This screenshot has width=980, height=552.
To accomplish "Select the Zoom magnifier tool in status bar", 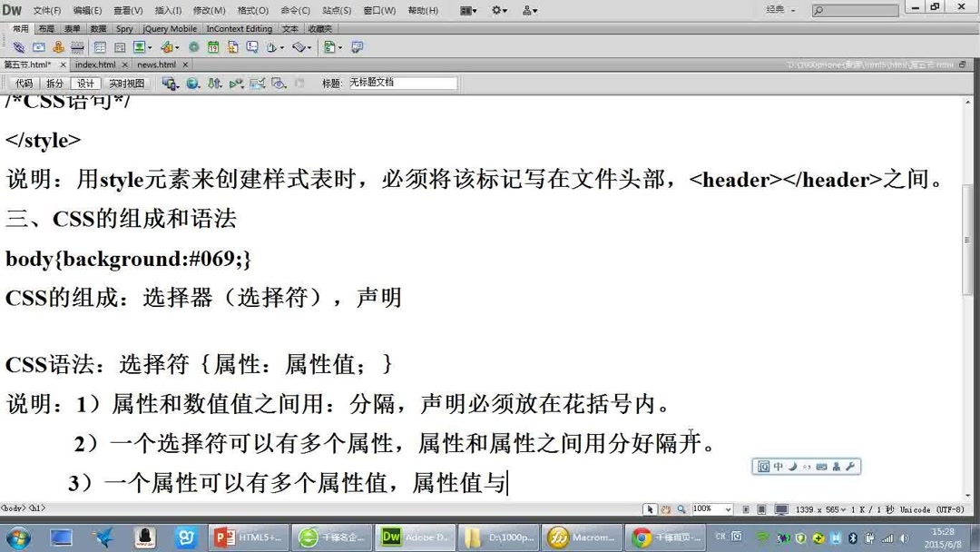I will click(679, 509).
